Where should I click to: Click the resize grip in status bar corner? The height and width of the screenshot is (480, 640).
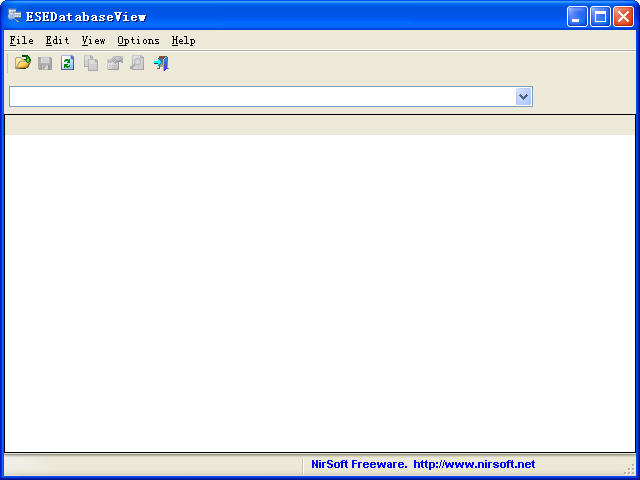(630, 469)
